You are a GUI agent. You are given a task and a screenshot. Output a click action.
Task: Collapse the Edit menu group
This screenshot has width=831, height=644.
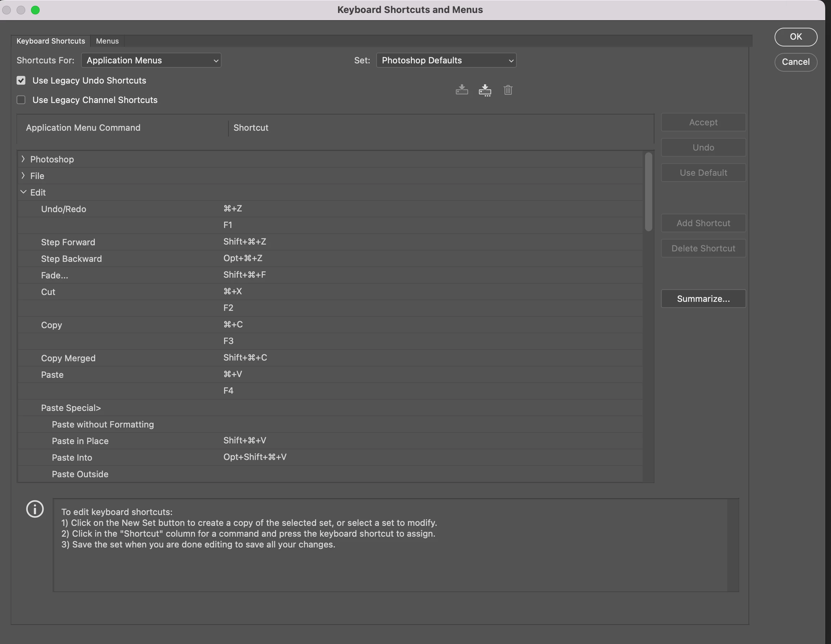(23, 192)
